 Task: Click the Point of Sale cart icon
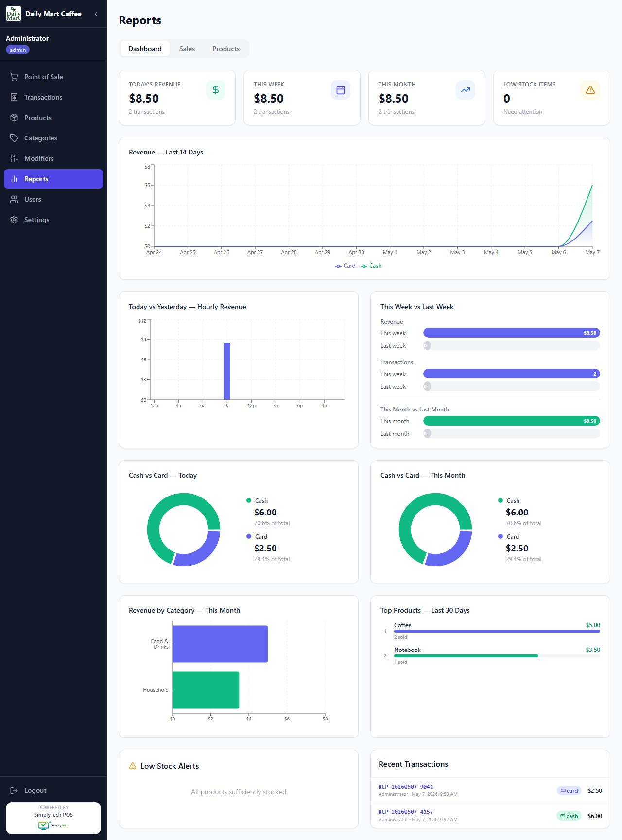[x=14, y=77]
